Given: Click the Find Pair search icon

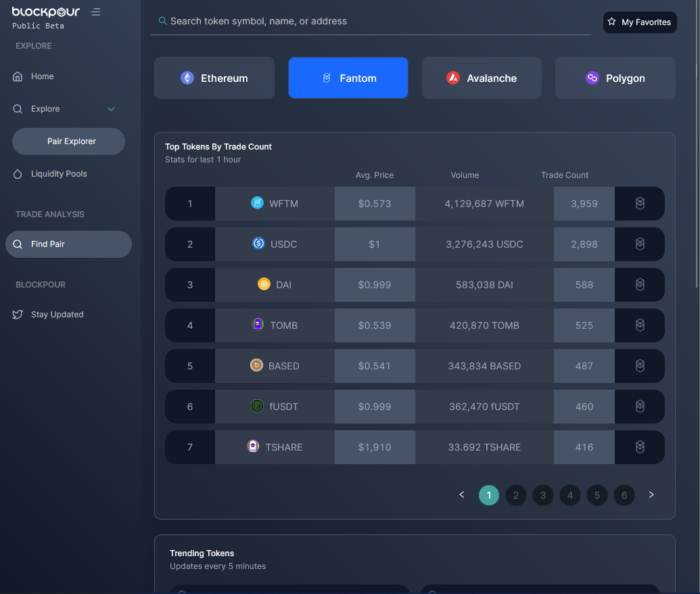Looking at the screenshot, I should pyautogui.click(x=18, y=244).
